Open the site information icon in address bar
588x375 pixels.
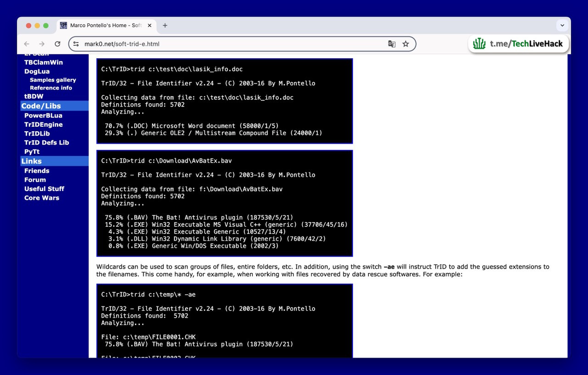pyautogui.click(x=75, y=44)
